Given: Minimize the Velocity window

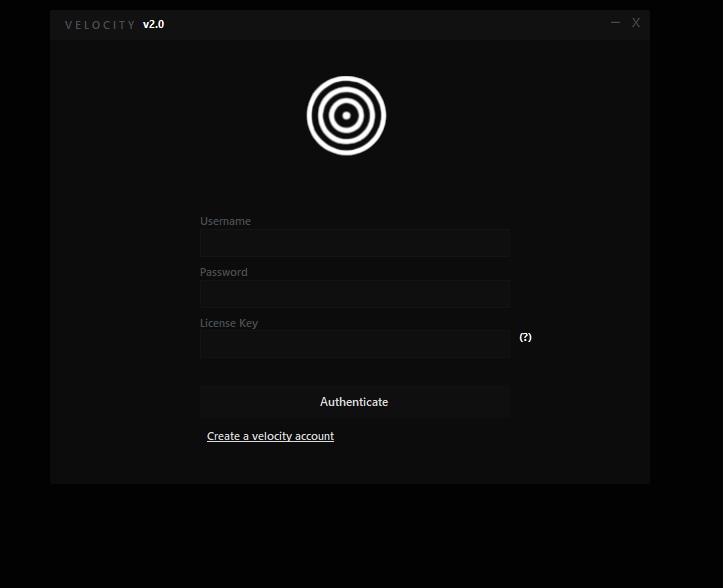Looking at the screenshot, I should 615,23.
